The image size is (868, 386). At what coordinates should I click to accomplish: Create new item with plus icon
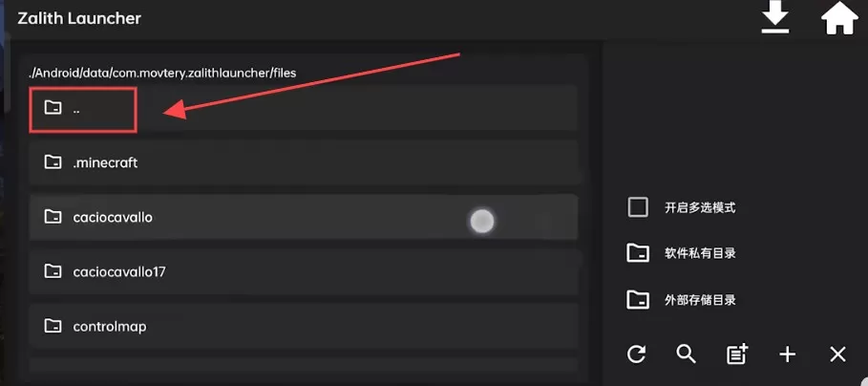(787, 354)
